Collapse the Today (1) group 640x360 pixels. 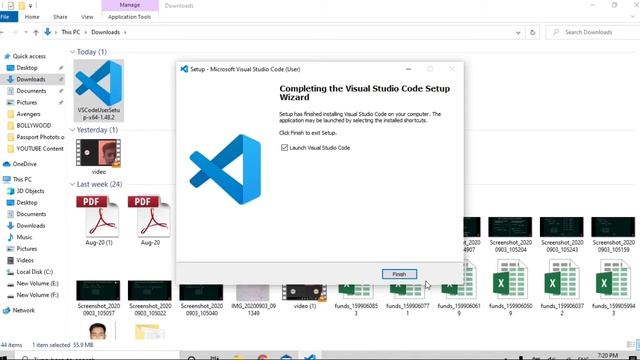[x=72, y=52]
